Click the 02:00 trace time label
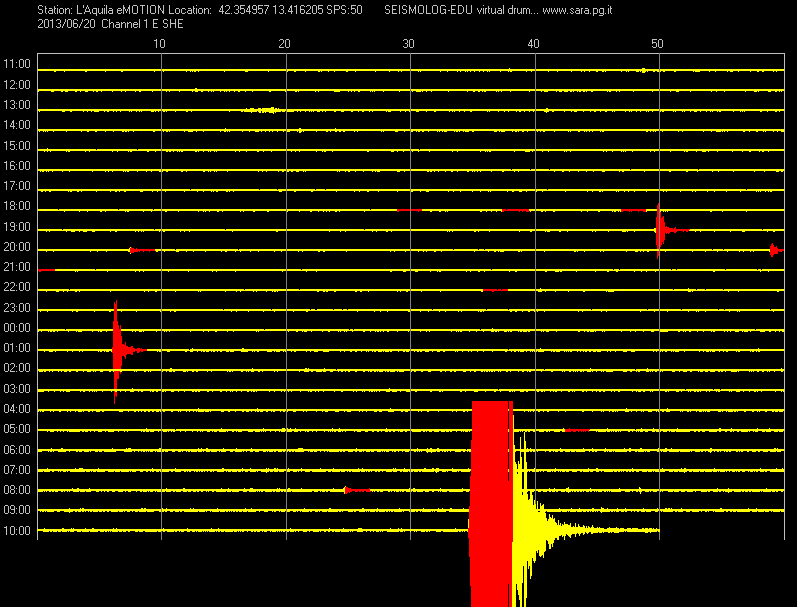This screenshot has height=607, width=797. tap(17, 368)
